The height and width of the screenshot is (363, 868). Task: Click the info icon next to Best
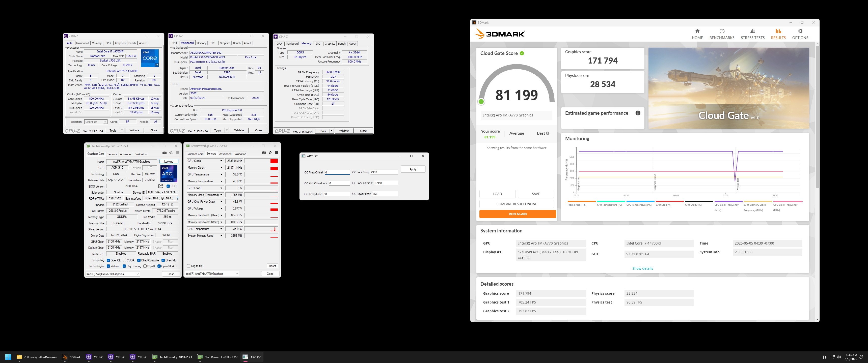(548, 133)
